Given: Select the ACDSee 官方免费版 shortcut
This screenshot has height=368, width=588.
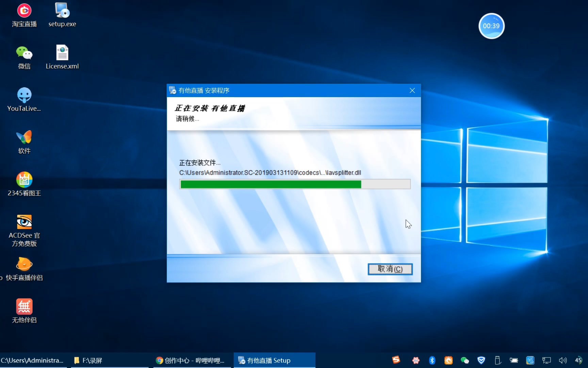Looking at the screenshot, I should [x=24, y=231].
